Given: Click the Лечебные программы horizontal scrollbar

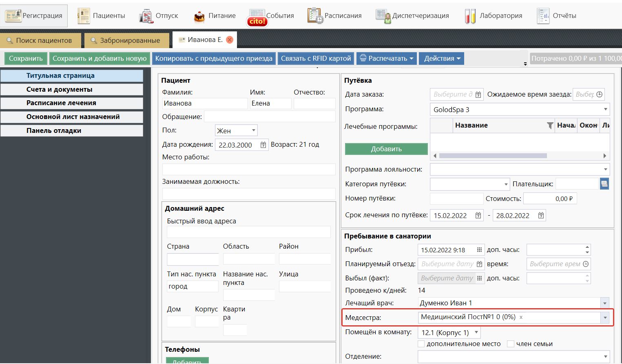Looking at the screenshot, I should [493, 156].
